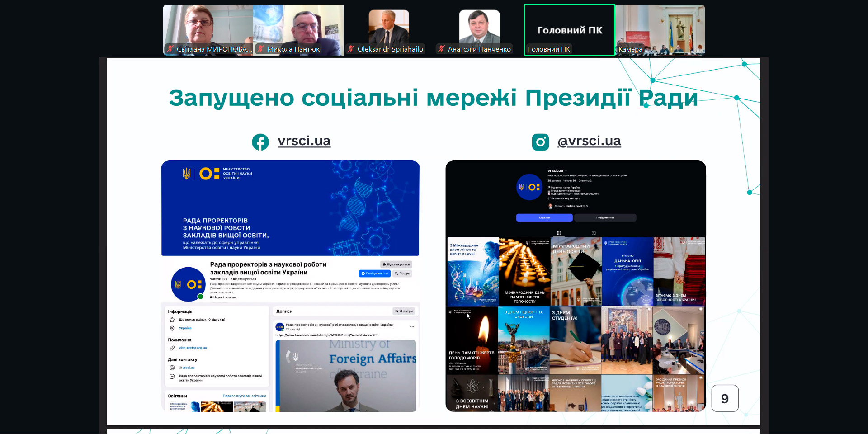Switch to Instagram tagged photos tab
Screen dimensions: 868x434
tap(594, 233)
